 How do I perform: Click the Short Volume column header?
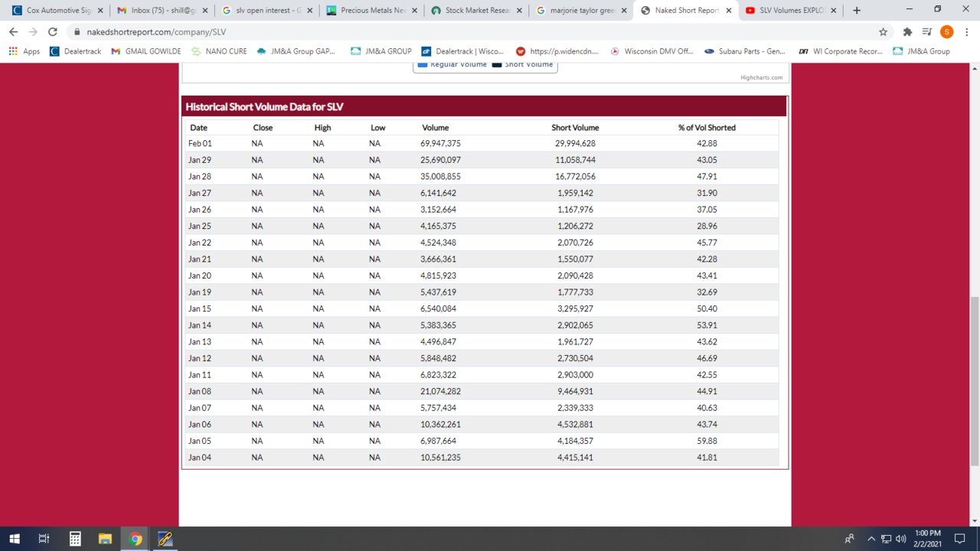click(575, 128)
